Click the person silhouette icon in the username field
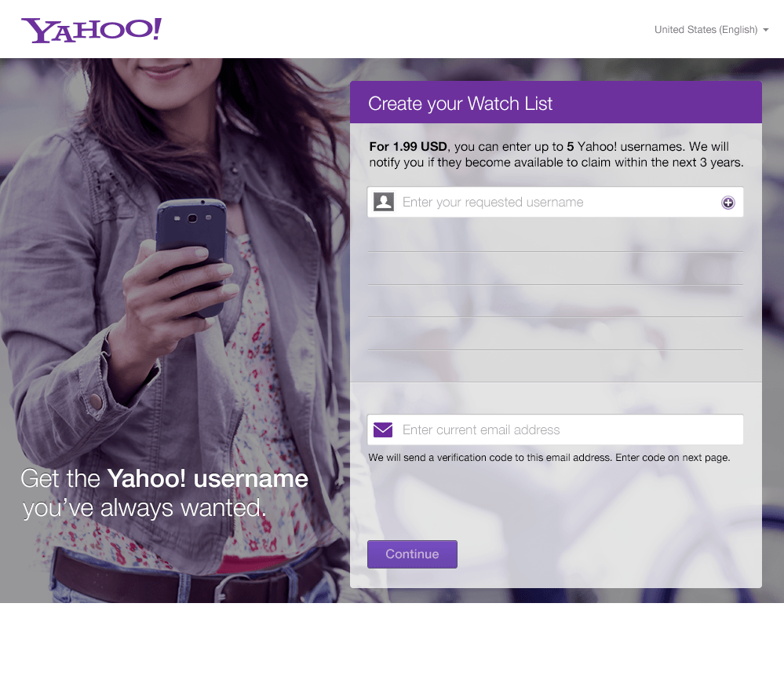 point(384,202)
